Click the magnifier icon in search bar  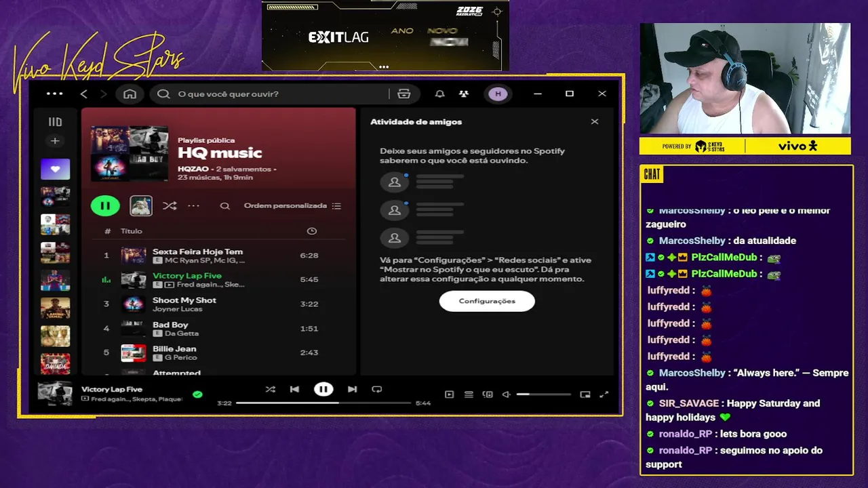point(163,94)
